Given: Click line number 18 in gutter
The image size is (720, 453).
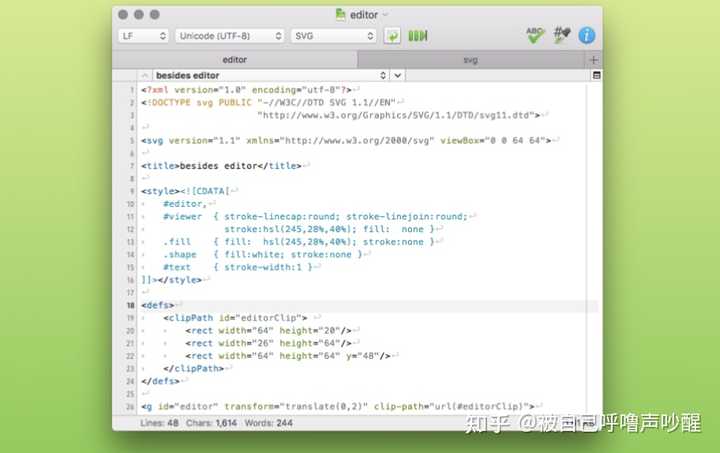Looking at the screenshot, I should click(130, 305).
